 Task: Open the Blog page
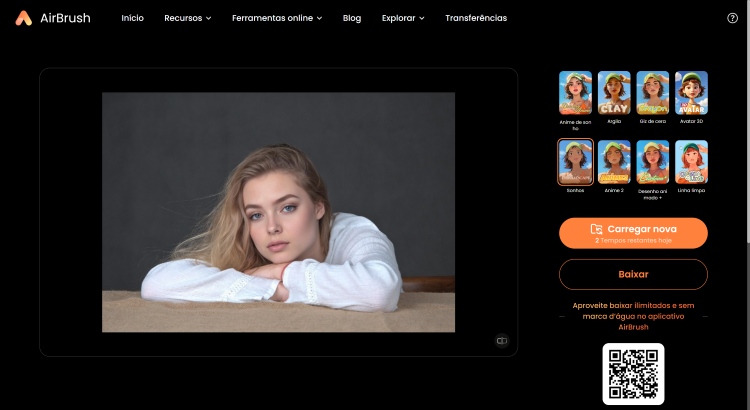pyautogui.click(x=352, y=18)
